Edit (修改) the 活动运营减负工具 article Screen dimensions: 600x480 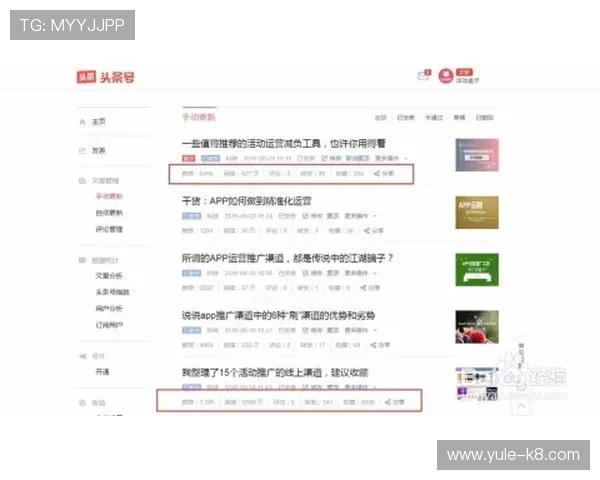[x=331, y=158]
